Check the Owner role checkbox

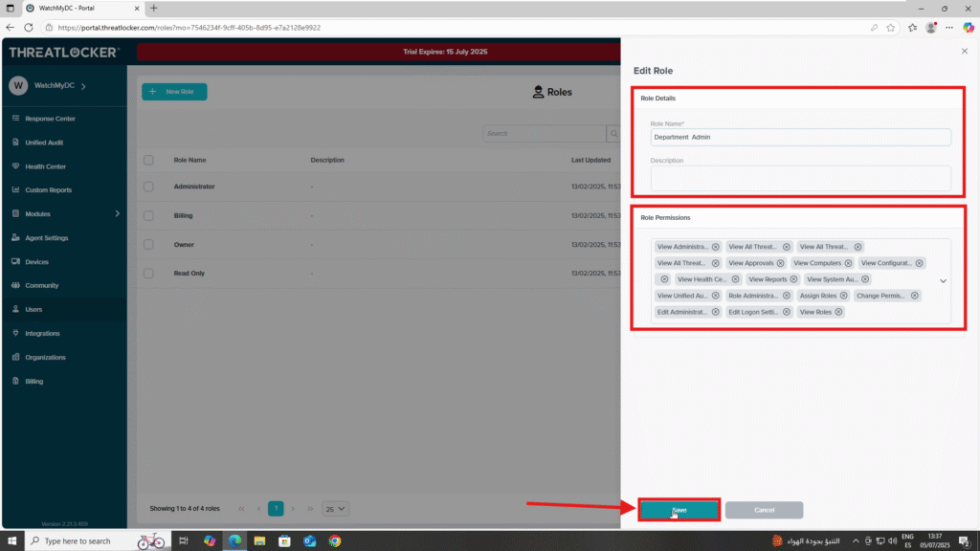pos(148,244)
